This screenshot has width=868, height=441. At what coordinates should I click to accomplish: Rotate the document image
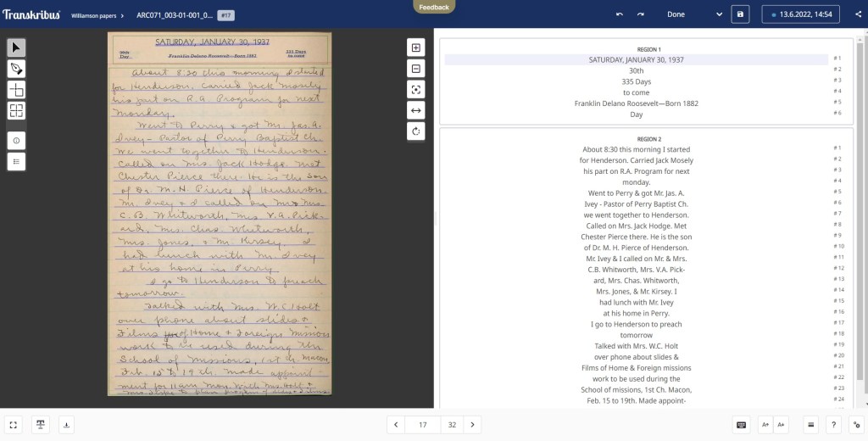click(416, 131)
